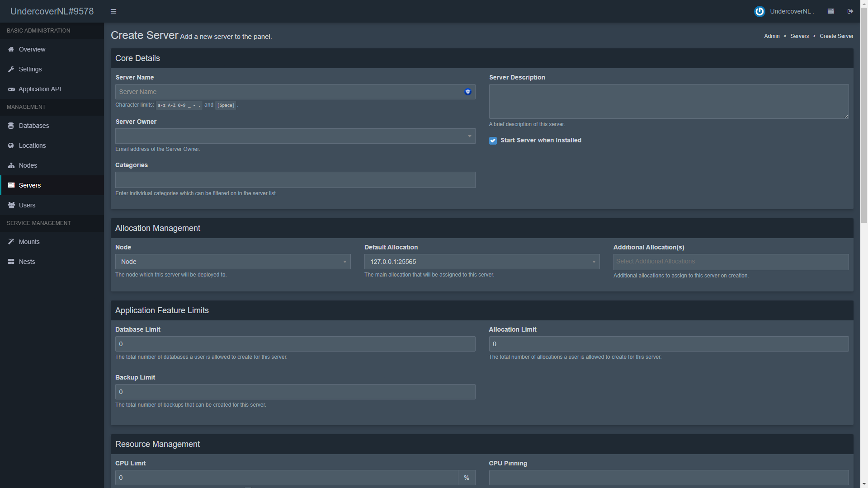Click the Server Description text area
Viewport: 868px width, 488px height.
(x=668, y=101)
